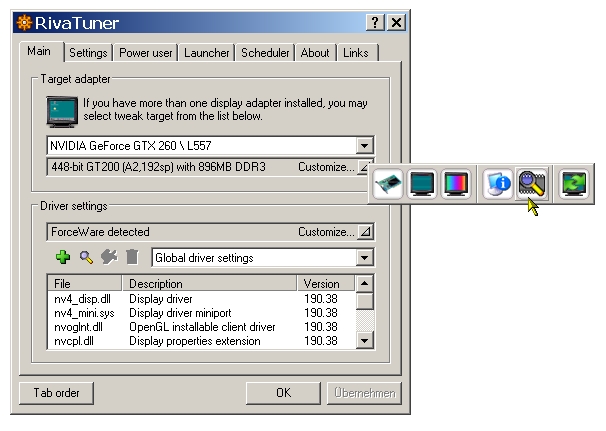Click 'OpenGL installable client driver' description
The height and width of the screenshot is (431, 606).
click(x=202, y=327)
